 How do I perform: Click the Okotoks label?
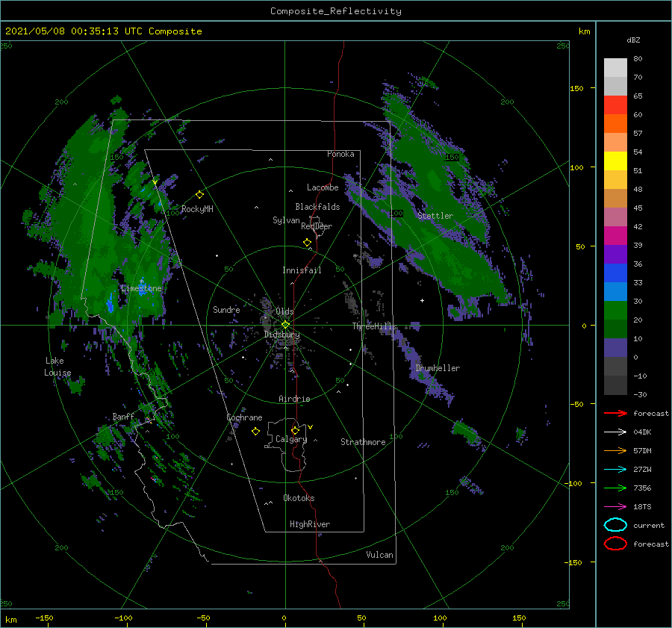click(299, 498)
